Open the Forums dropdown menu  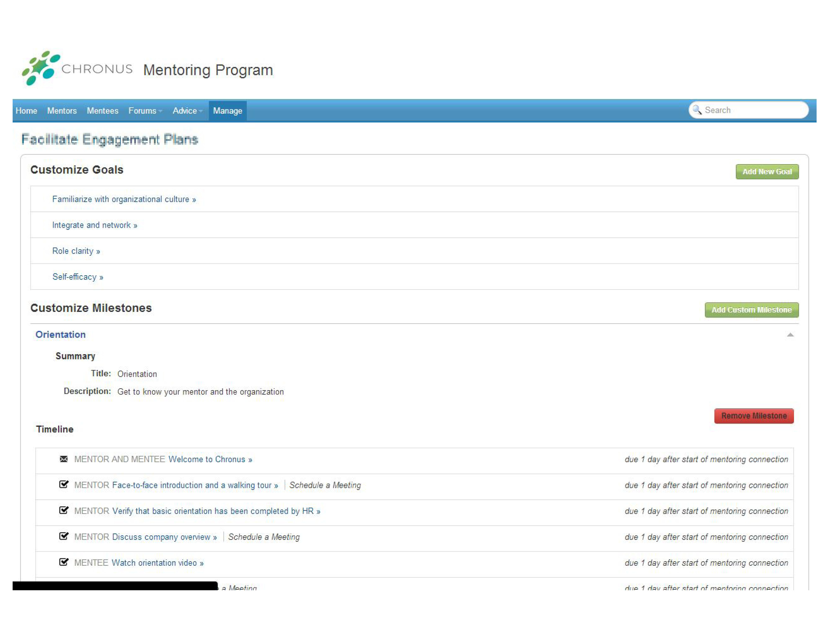[144, 110]
